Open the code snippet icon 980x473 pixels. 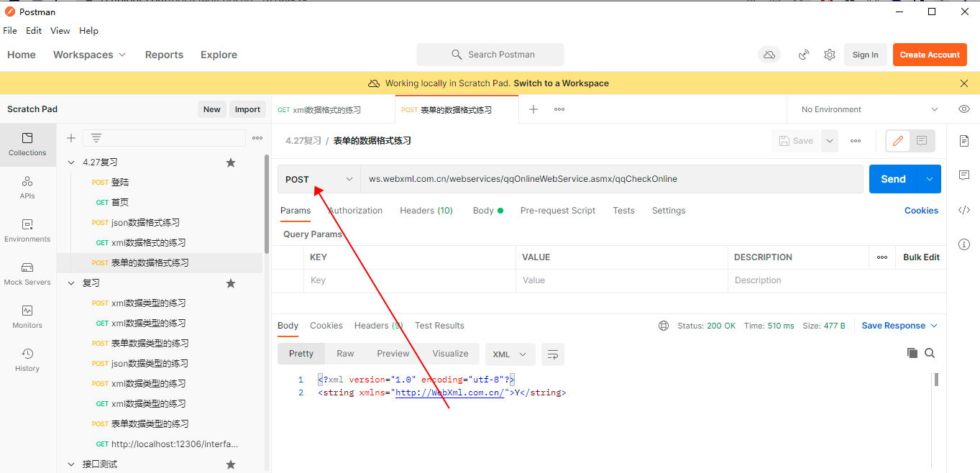point(964,210)
